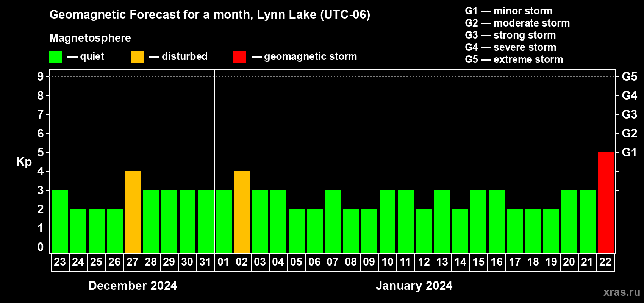Click date cell '01' on the date axis
Image resolution: width=644 pixels, height=303 pixels.
tap(224, 262)
